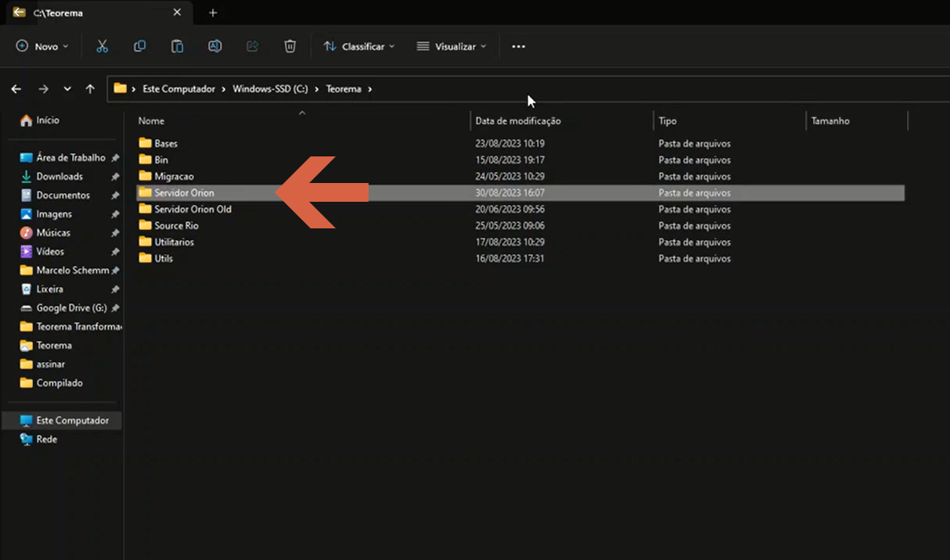Go back with the left arrow
Screen dimensions: 950x560
[x=16, y=89]
